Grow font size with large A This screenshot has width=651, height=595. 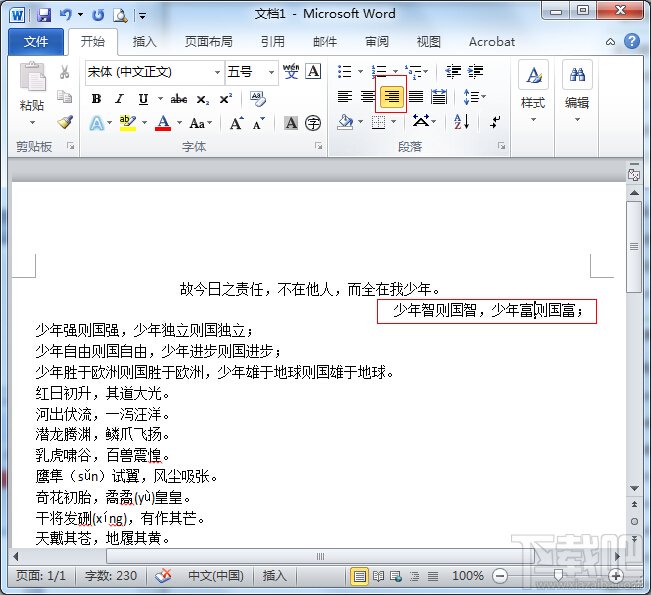(x=237, y=123)
